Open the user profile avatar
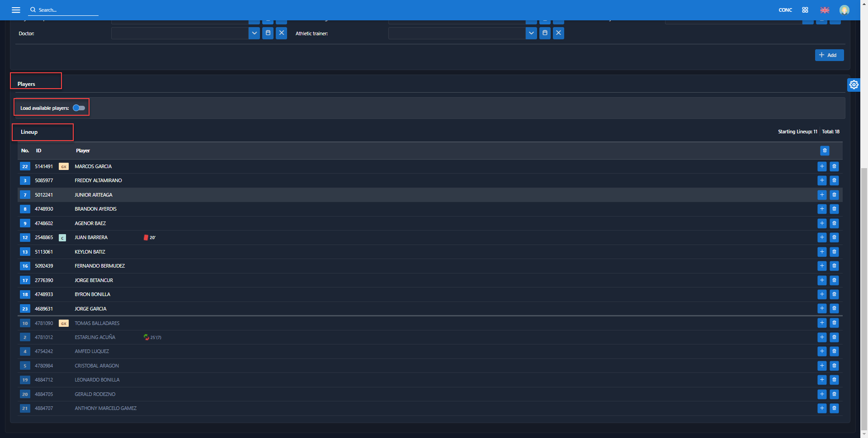The width and height of the screenshot is (868, 438). [x=844, y=10]
